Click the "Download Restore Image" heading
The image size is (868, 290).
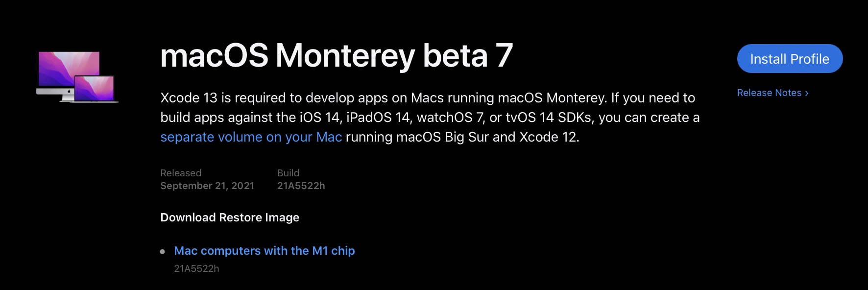[x=230, y=217]
